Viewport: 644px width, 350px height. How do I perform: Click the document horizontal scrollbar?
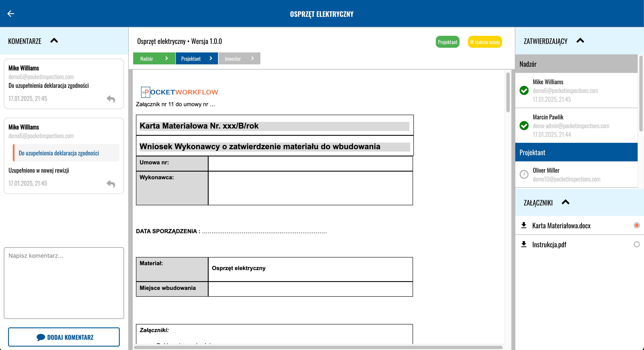(x=318, y=347)
